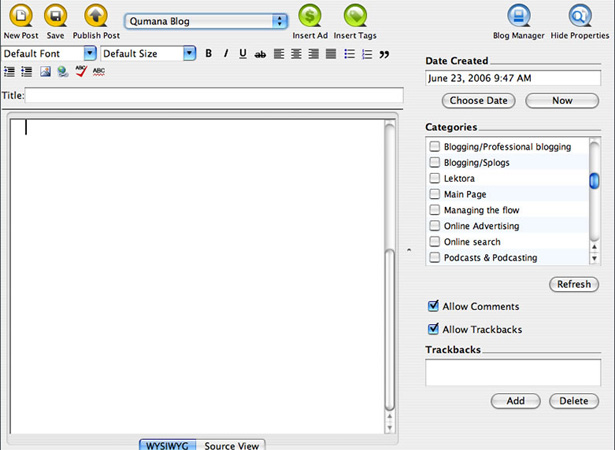
Task: Apply blockquote formatting
Action: tap(384, 54)
